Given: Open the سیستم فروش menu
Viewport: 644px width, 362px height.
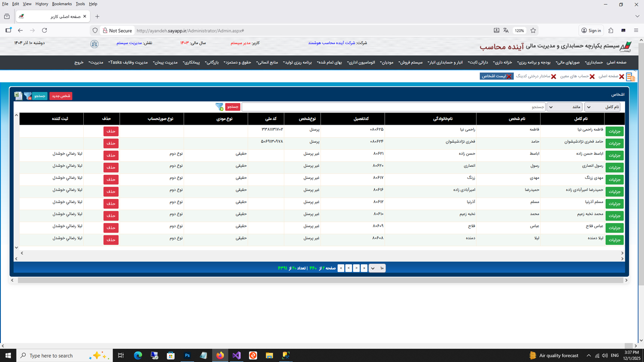Looking at the screenshot, I should coord(410,63).
